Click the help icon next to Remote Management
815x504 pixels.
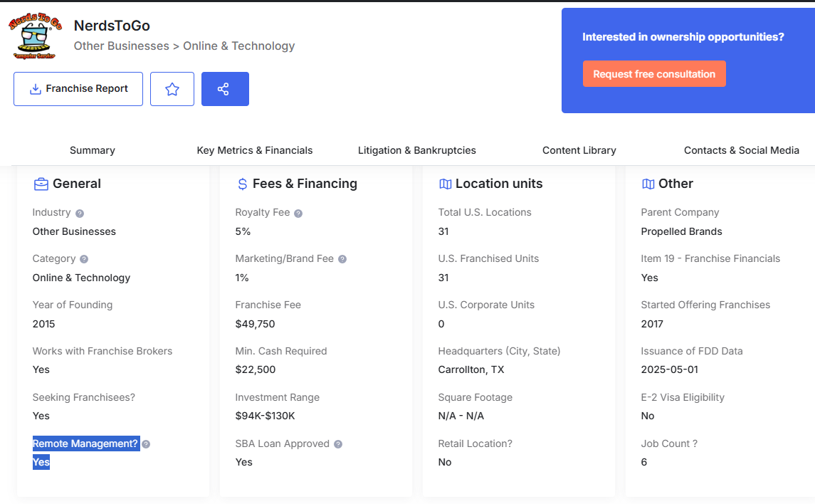click(x=146, y=443)
